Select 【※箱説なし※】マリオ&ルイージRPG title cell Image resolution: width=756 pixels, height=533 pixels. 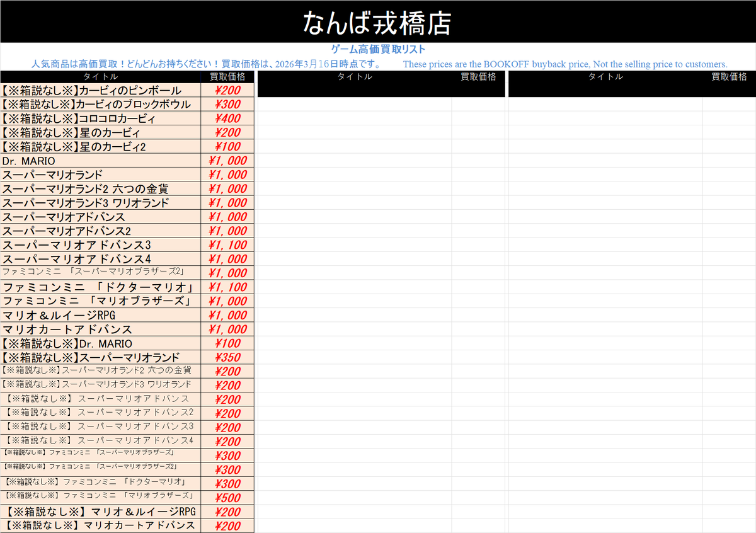pyautogui.click(x=101, y=512)
